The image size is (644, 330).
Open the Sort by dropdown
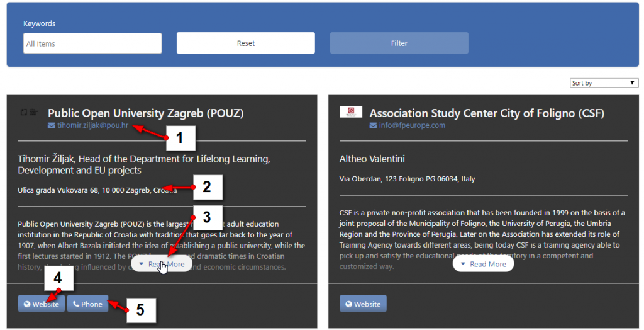pyautogui.click(x=604, y=83)
